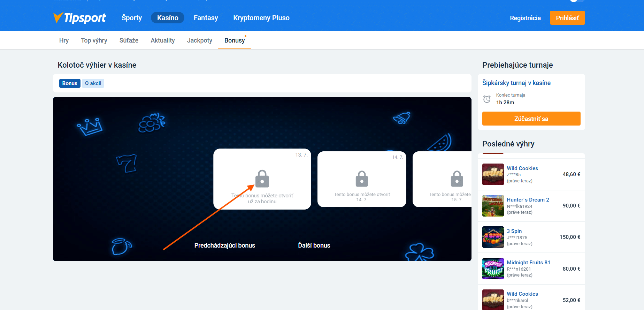Click the Prihlásiť button
Screen dimensions: 644x310
567,18
